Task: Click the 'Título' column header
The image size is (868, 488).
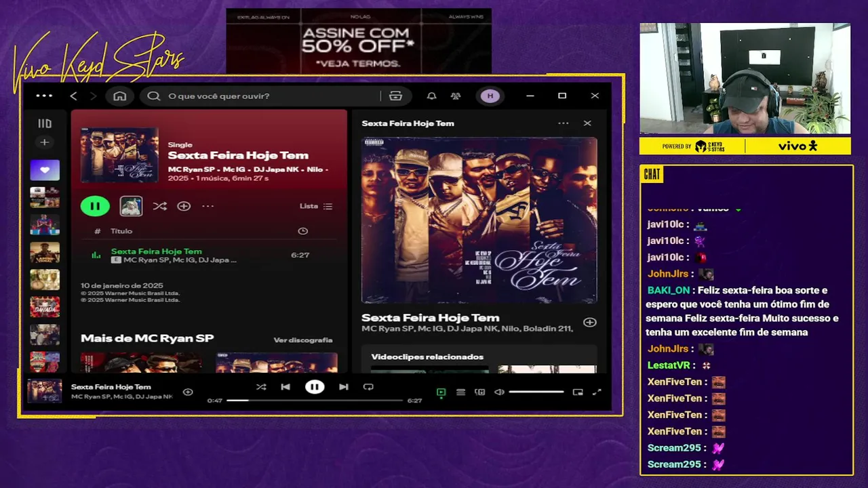Action: tap(121, 231)
